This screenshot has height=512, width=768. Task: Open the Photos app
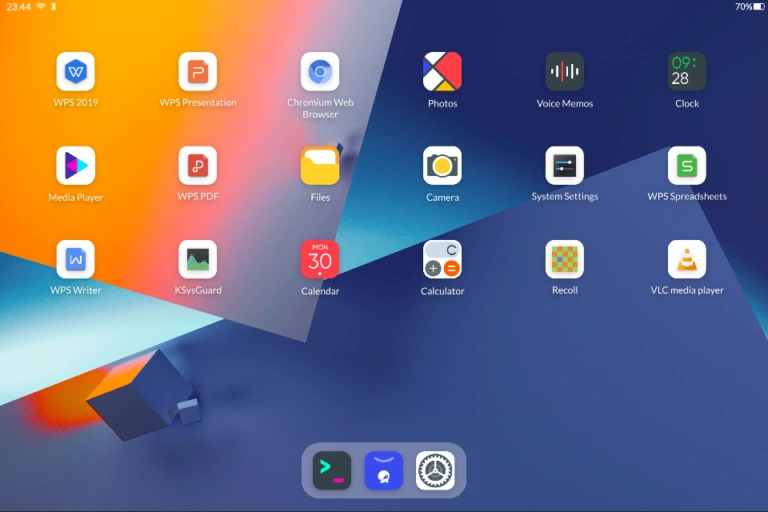442,72
